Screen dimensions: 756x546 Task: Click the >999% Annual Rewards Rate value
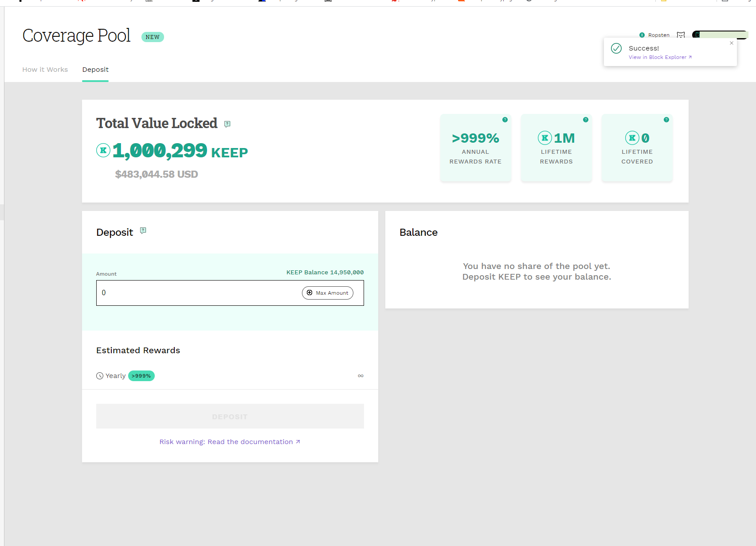476,138
